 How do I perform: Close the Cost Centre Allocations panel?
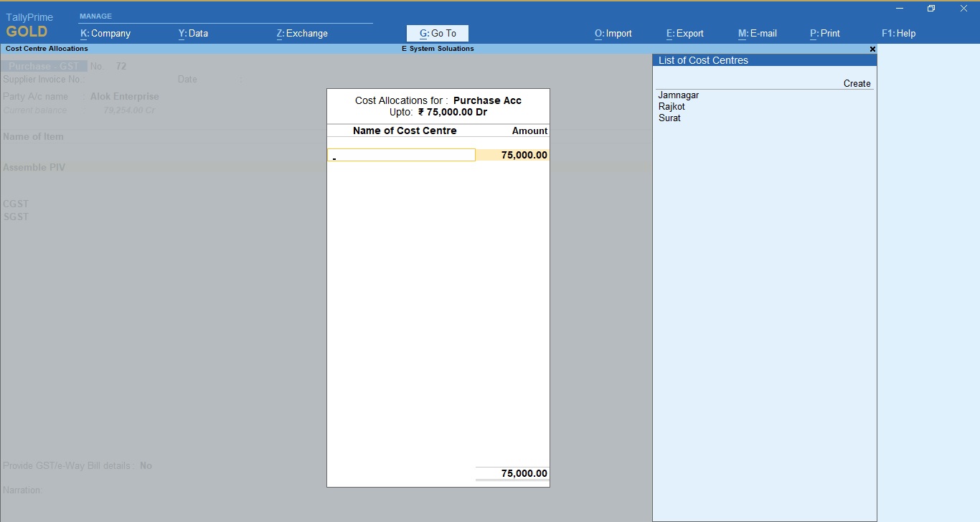pyautogui.click(x=872, y=49)
